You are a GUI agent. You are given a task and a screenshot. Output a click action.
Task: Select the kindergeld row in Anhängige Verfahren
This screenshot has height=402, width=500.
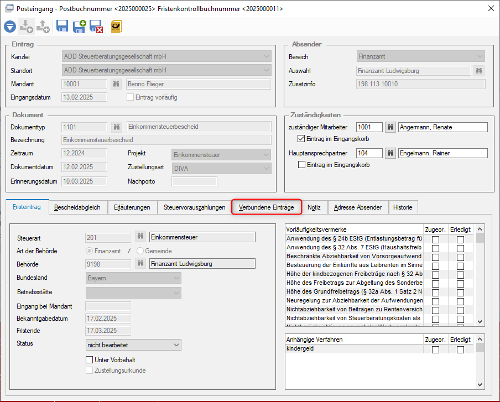(x=379, y=349)
